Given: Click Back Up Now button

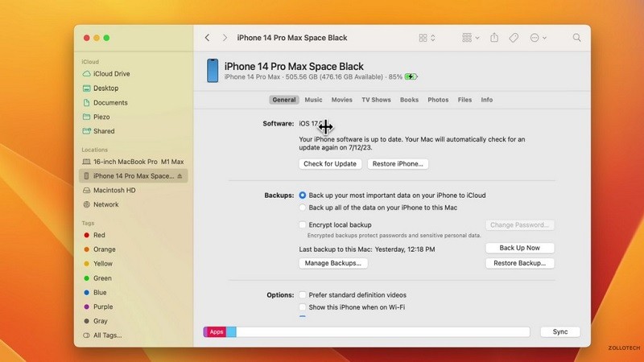Looking at the screenshot, I should 519,248.
